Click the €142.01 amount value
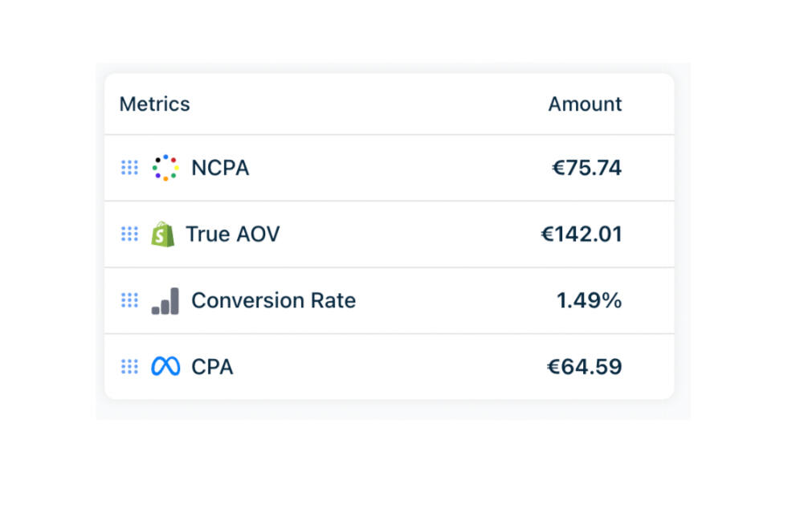Image resolution: width=812 pixels, height=509 pixels. 581,234
